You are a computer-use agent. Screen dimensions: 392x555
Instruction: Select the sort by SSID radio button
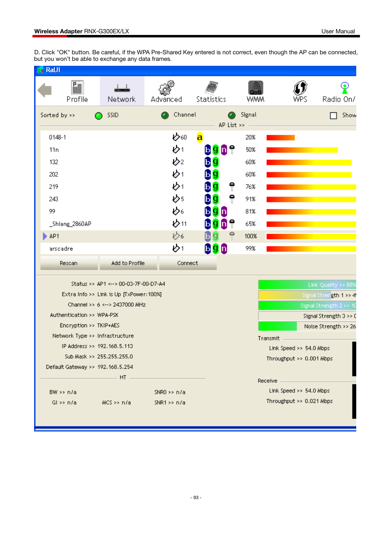99,116
